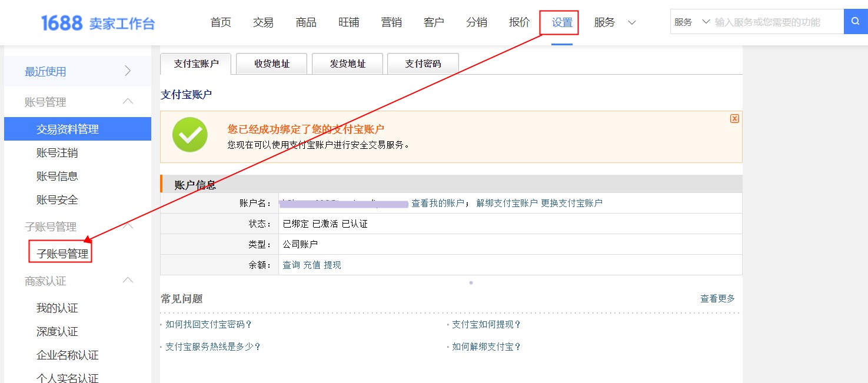Click 查看更多 in FAQ section

[717, 298]
